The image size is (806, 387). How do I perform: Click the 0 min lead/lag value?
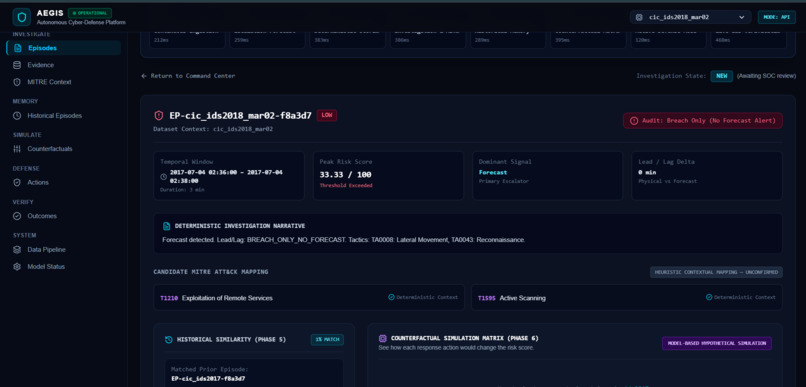coord(647,173)
